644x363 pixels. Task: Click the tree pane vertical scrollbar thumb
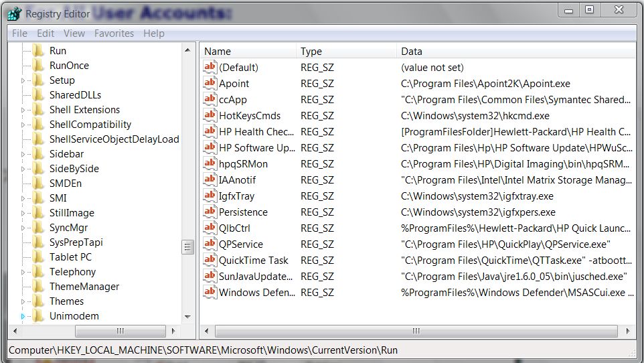(x=187, y=246)
